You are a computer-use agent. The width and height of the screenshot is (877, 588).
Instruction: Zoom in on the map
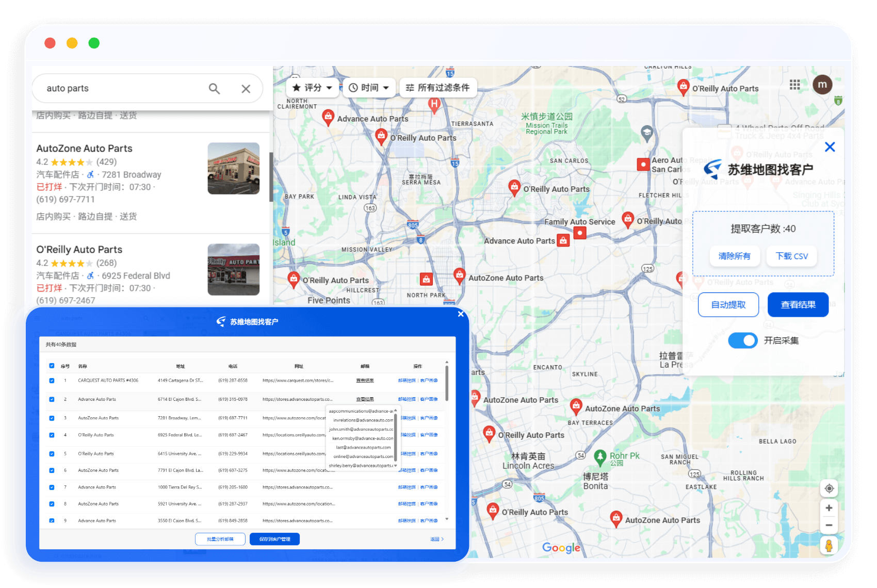pos(829,508)
